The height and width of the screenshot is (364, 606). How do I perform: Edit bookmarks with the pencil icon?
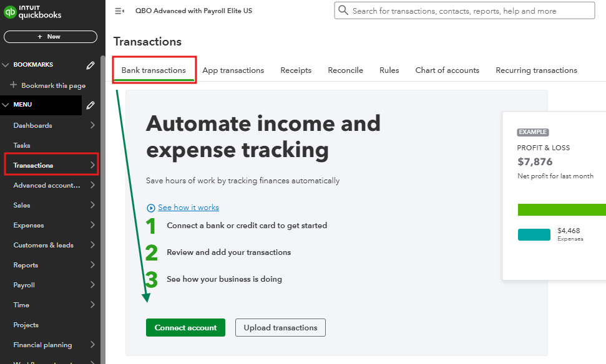(x=90, y=65)
